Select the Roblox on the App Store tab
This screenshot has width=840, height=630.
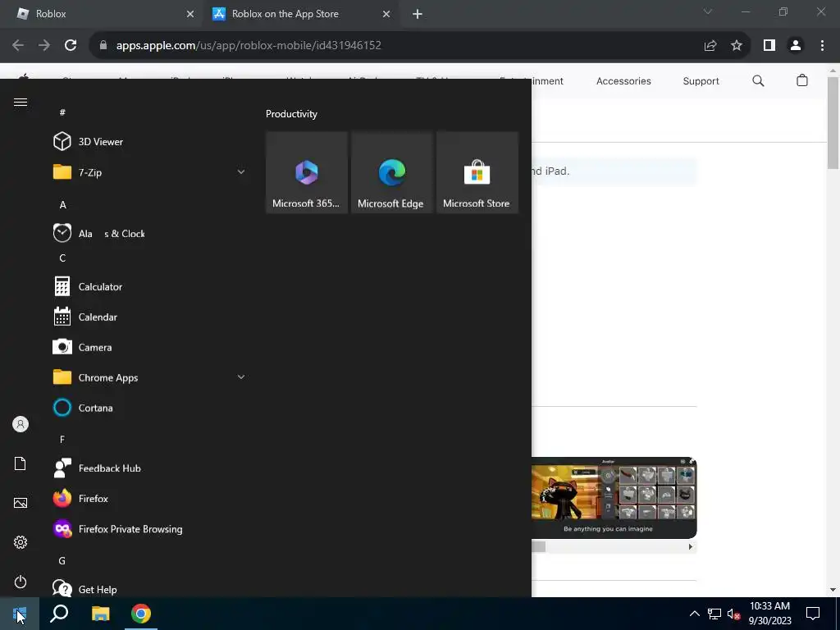tap(300, 14)
